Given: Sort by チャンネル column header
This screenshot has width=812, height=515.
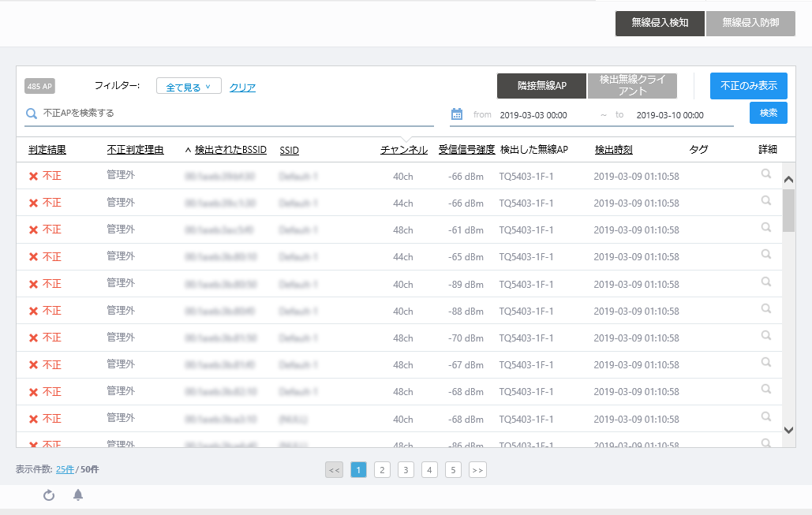Looking at the screenshot, I should (404, 150).
